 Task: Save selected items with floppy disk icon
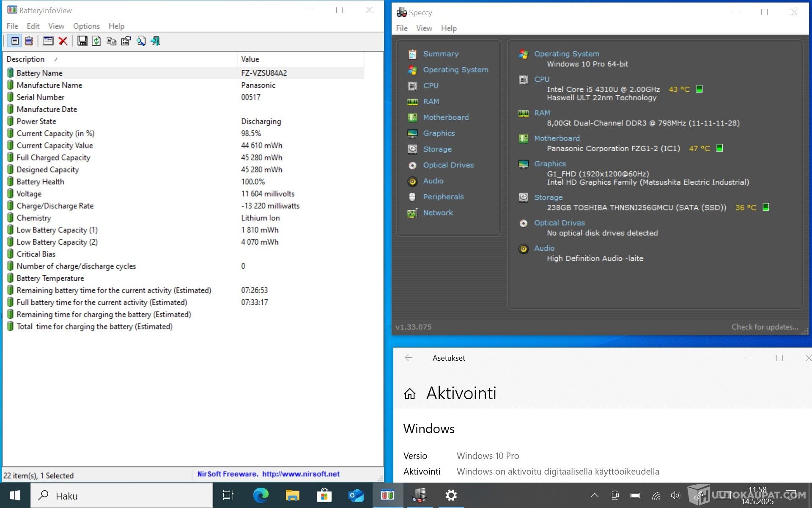point(82,41)
